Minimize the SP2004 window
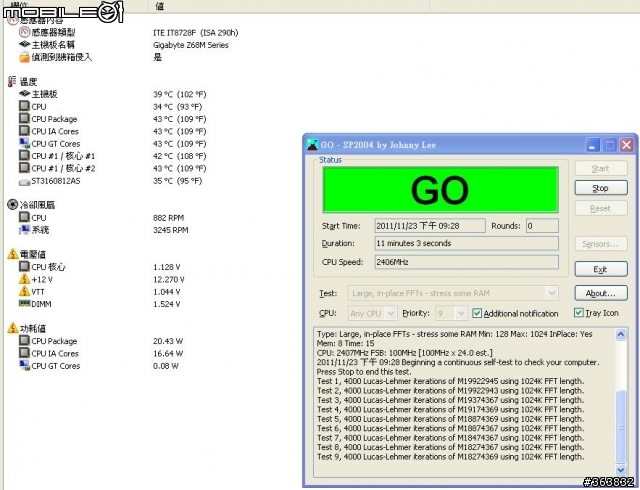640x490 pixels. coord(593,145)
